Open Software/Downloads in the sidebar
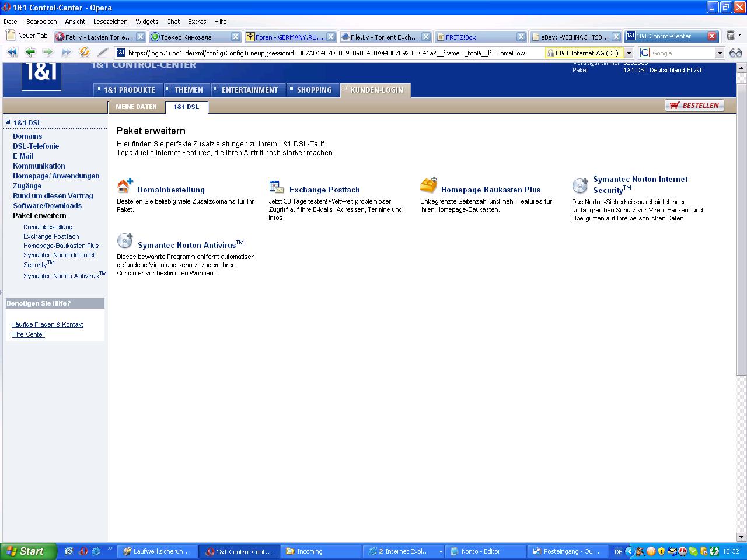The image size is (747, 560). pyautogui.click(x=47, y=206)
